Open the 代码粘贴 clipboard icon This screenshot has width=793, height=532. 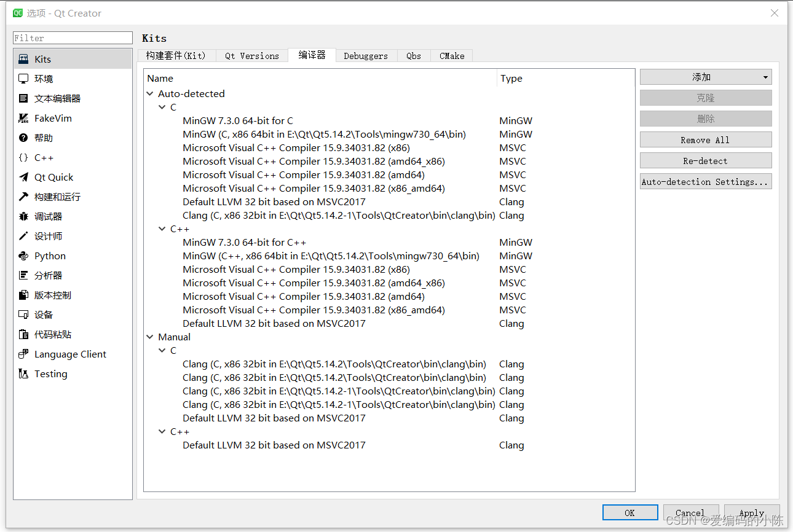(x=23, y=334)
